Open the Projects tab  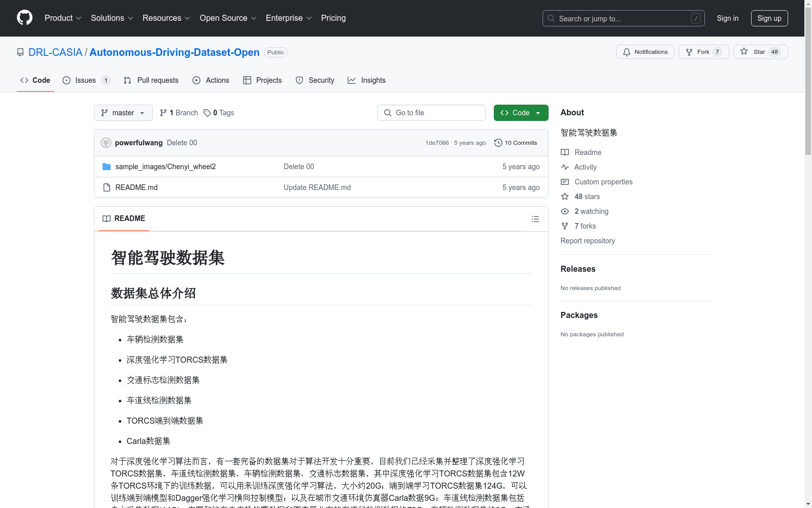[x=262, y=80]
